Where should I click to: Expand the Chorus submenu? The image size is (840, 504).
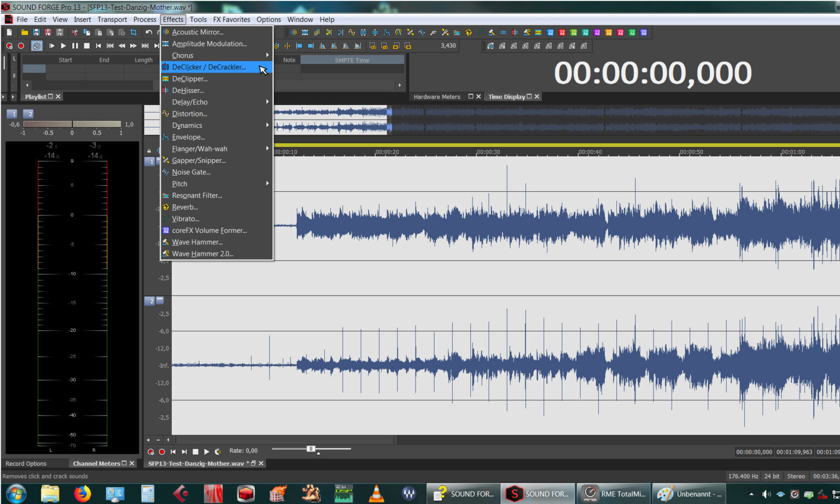click(217, 55)
